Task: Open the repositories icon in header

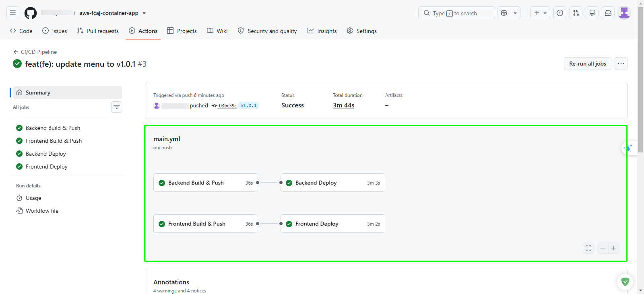Action: tap(592, 13)
